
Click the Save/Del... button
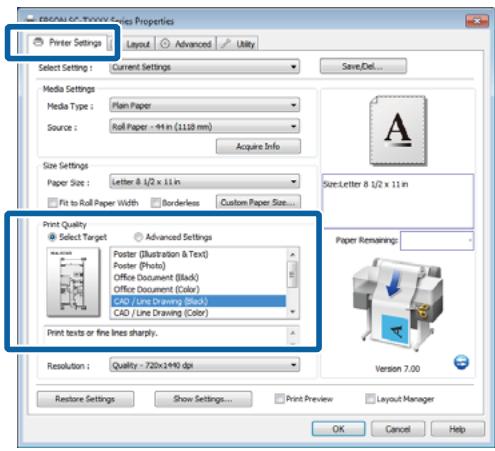[363, 66]
